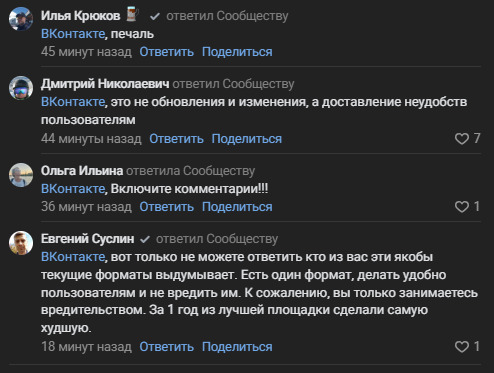The height and width of the screenshot is (373, 494).
Task: Open Дмитрий Николаевич's profile name link
Action: [x=105, y=84]
